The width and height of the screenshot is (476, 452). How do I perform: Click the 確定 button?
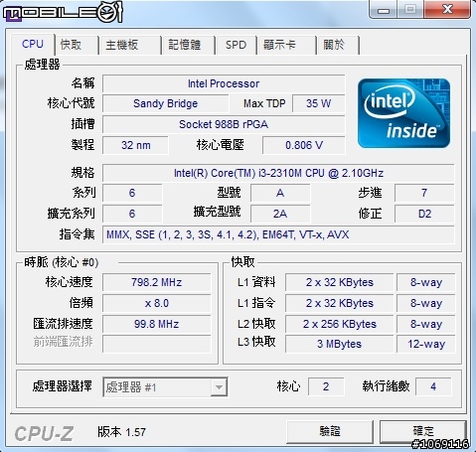point(423,431)
